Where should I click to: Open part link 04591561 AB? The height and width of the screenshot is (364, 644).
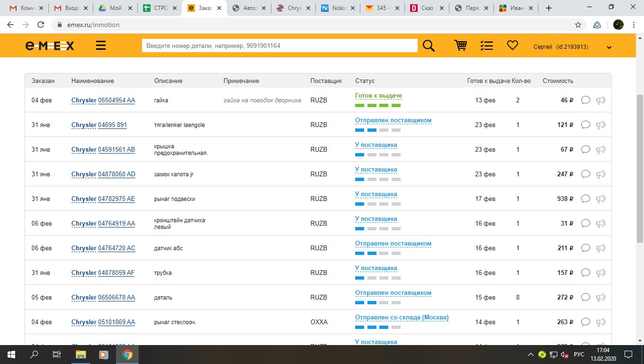116,149
